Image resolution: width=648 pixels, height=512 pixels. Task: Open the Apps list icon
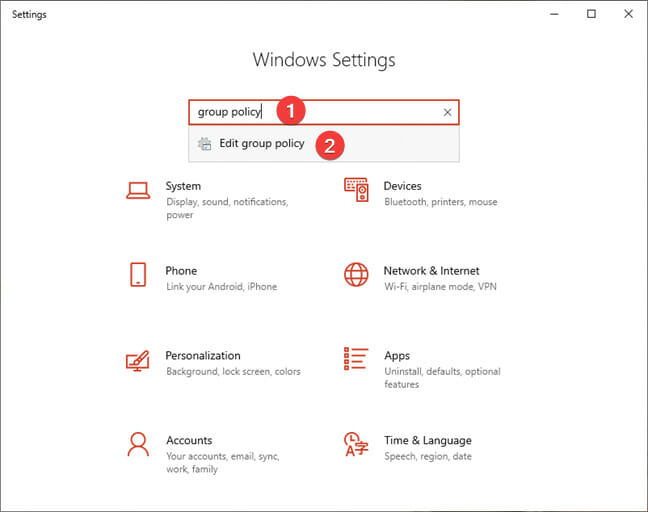tap(356, 359)
